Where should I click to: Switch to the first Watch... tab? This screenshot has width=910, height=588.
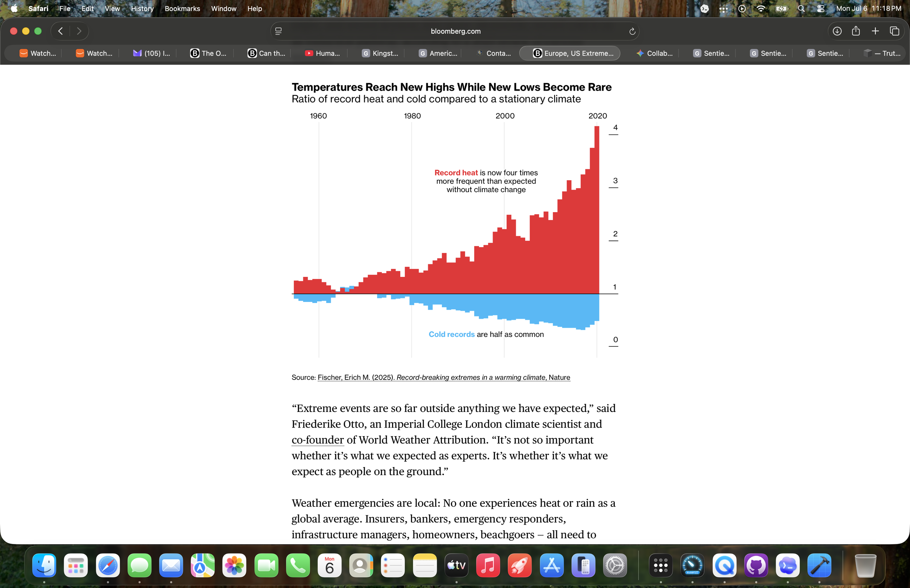pos(37,53)
